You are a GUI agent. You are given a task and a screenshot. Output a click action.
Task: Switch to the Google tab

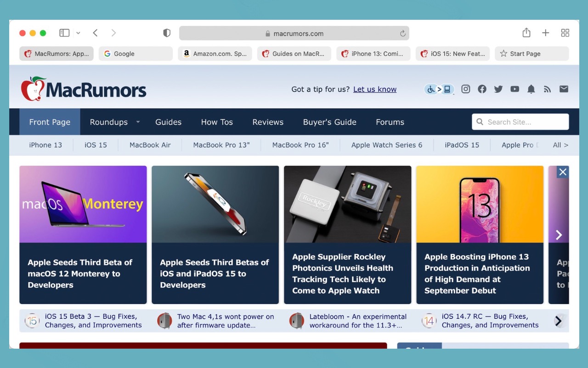click(x=136, y=54)
